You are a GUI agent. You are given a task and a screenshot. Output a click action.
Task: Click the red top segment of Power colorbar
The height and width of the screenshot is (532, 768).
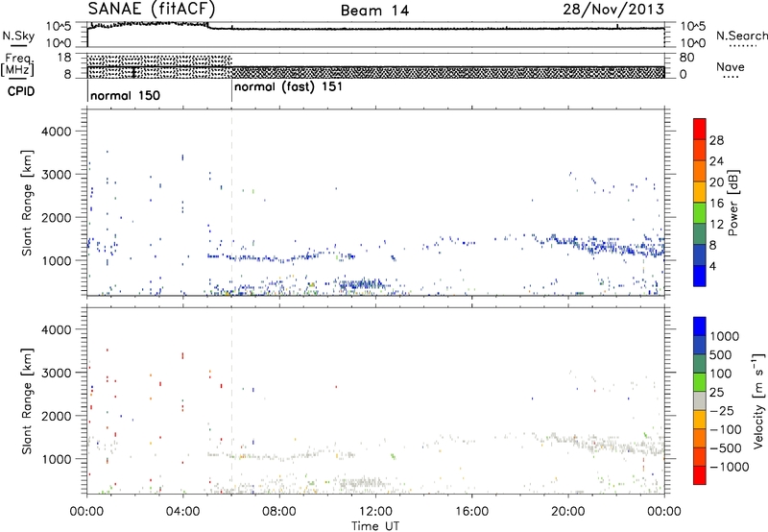(x=700, y=129)
